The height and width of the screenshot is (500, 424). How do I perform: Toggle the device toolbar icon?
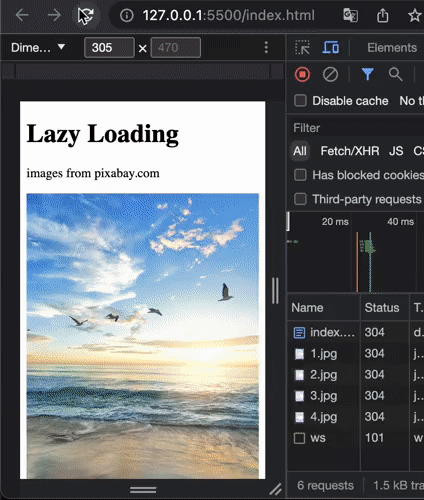tap(331, 47)
